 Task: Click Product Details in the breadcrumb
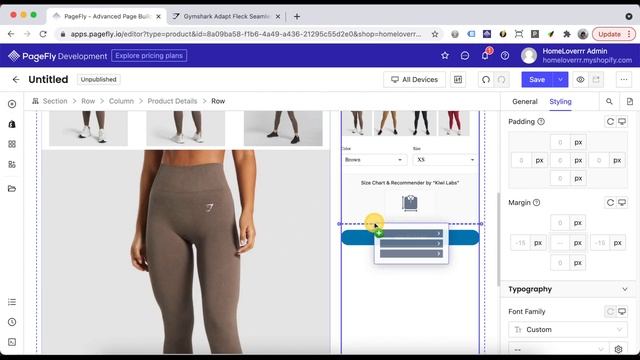(172, 101)
